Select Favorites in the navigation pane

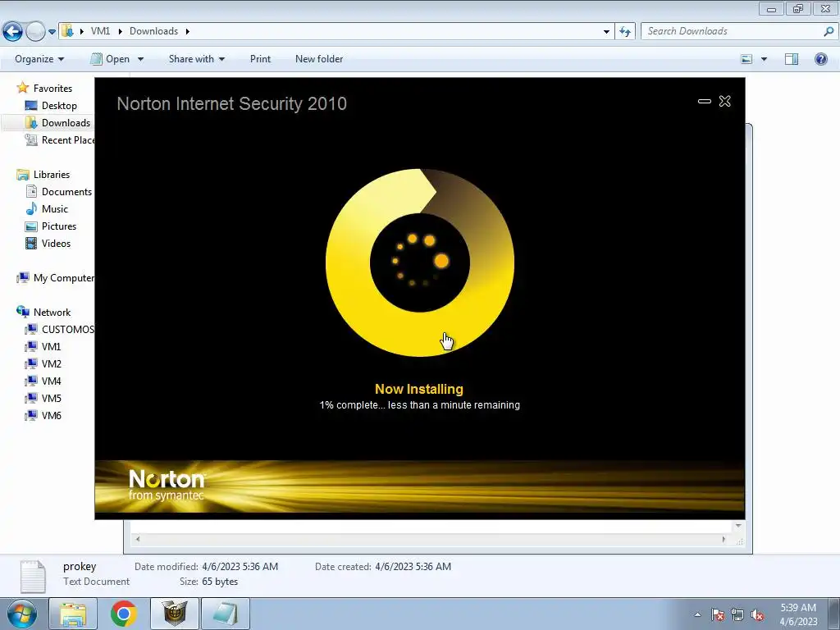52,89
